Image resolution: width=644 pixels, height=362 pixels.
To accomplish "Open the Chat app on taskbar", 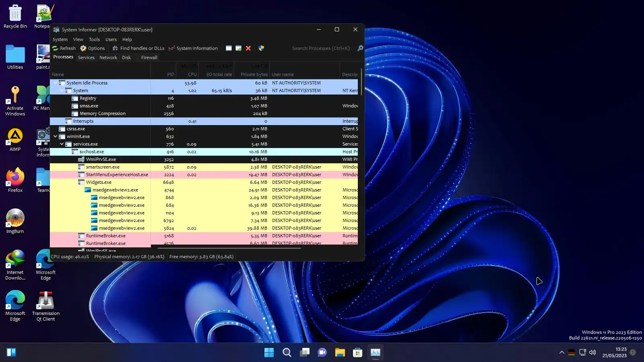I will (322, 353).
